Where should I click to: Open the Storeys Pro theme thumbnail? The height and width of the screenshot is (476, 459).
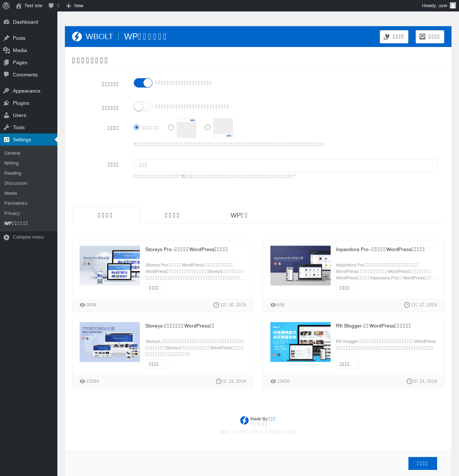point(110,265)
